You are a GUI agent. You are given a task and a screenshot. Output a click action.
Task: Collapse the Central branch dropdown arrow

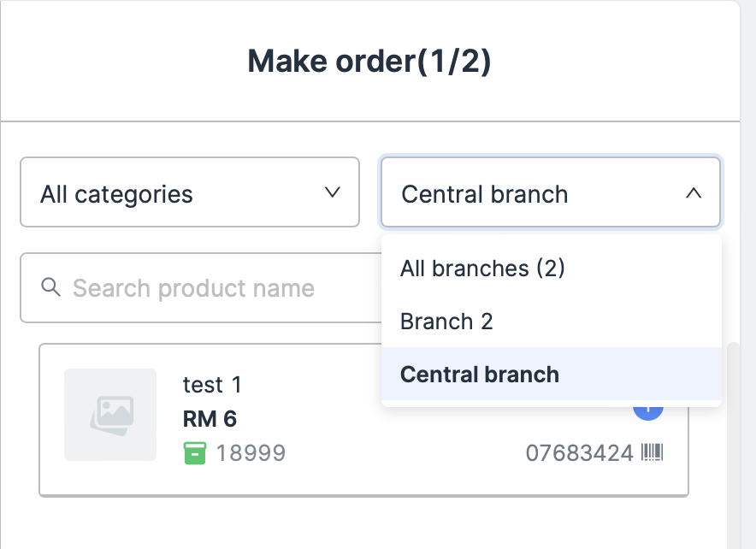pos(694,193)
